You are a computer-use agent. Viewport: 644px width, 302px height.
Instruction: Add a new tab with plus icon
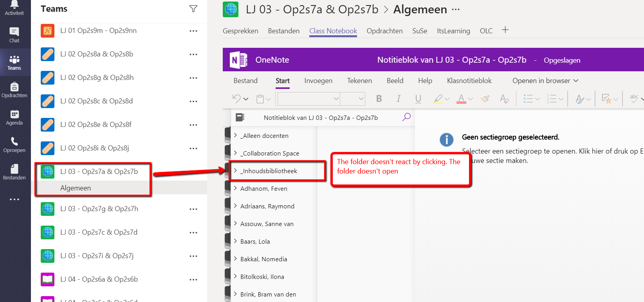[505, 30]
